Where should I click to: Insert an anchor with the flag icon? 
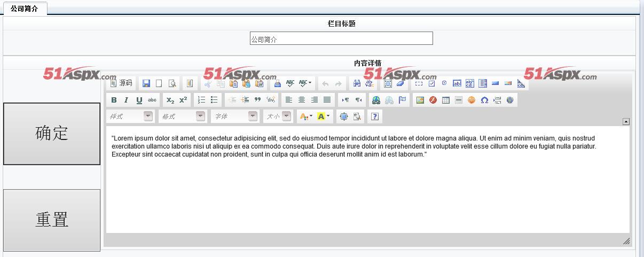click(402, 100)
